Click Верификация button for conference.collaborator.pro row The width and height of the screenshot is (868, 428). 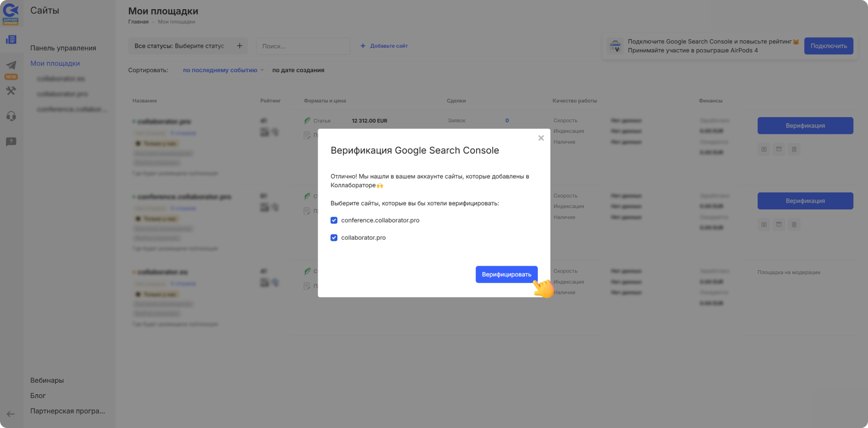[x=805, y=201]
